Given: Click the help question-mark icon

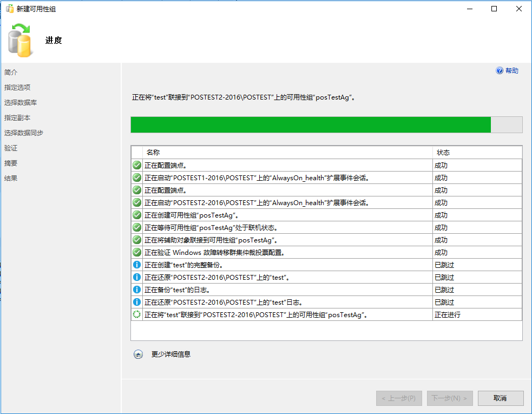Looking at the screenshot, I should [500, 70].
